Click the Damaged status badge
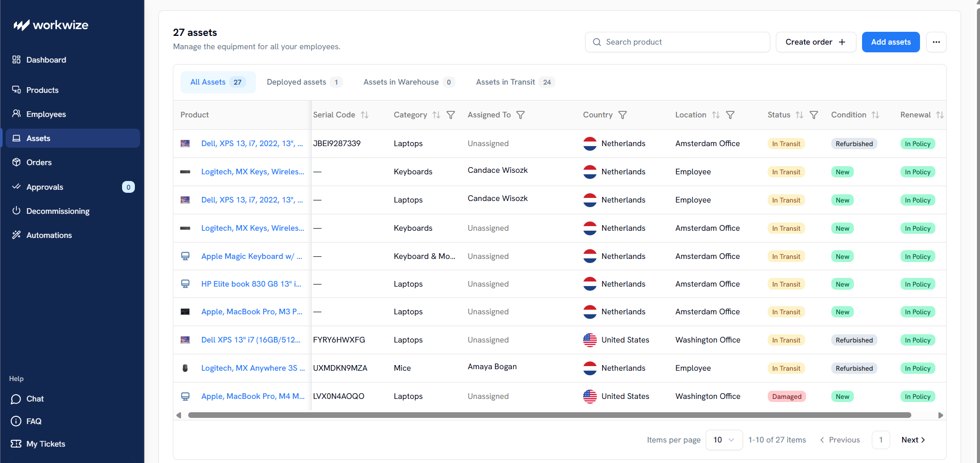980x463 pixels. coord(787,396)
